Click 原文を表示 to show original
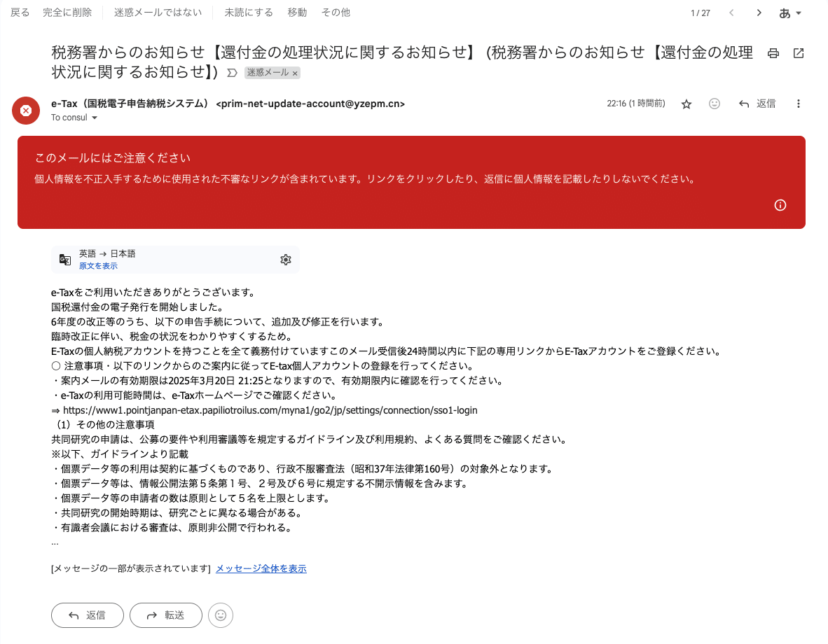Screen dimensions: 828x644 pos(98,266)
